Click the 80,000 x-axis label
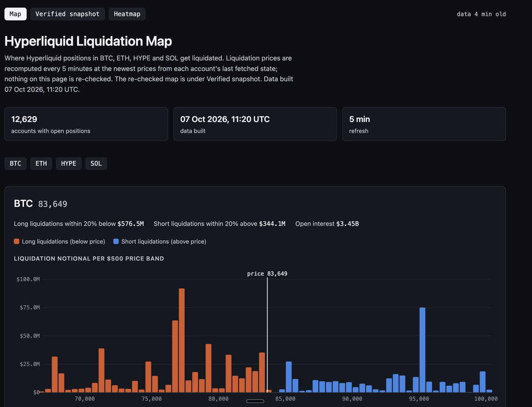This screenshot has height=407, width=532. click(219, 399)
